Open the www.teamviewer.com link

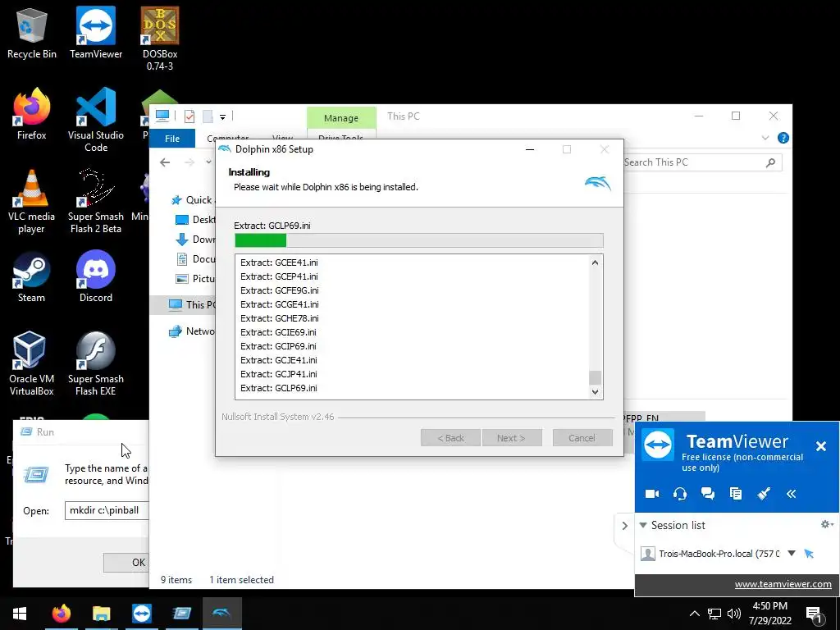[783, 584]
